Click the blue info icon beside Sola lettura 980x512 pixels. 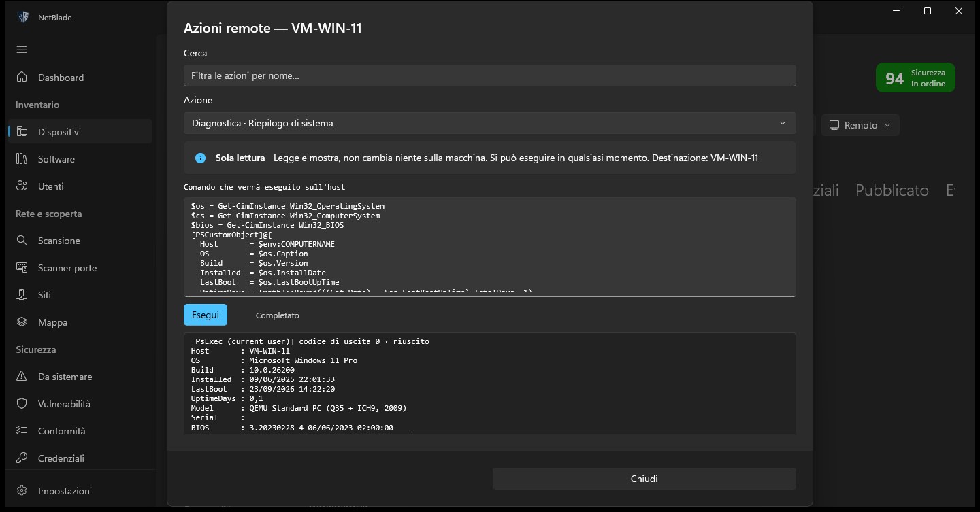(x=200, y=158)
